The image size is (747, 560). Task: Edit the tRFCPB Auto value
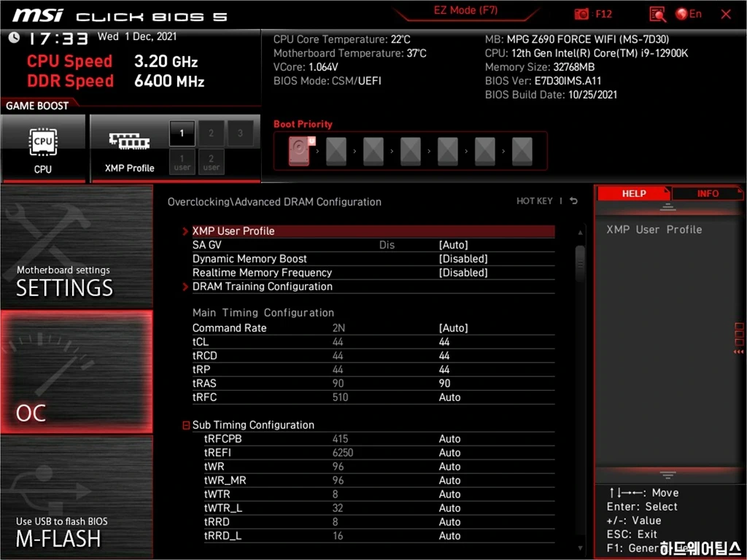[449, 438]
